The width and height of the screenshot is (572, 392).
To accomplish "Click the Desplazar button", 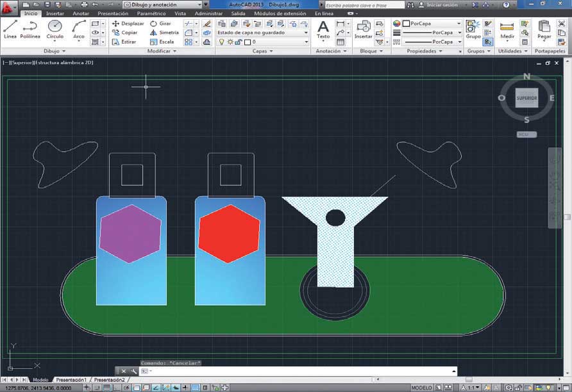I will [x=128, y=23].
